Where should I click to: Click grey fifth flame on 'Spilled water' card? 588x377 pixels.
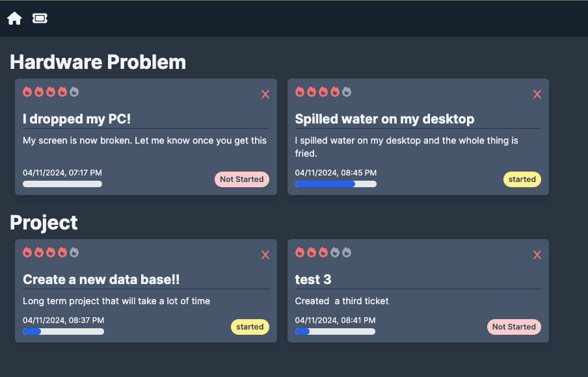pyautogui.click(x=347, y=92)
